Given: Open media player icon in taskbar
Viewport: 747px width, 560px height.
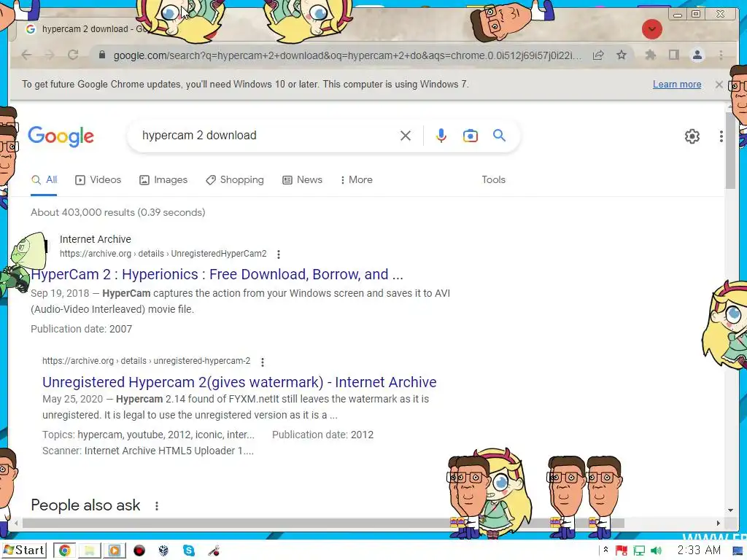Looking at the screenshot, I should [115, 551].
